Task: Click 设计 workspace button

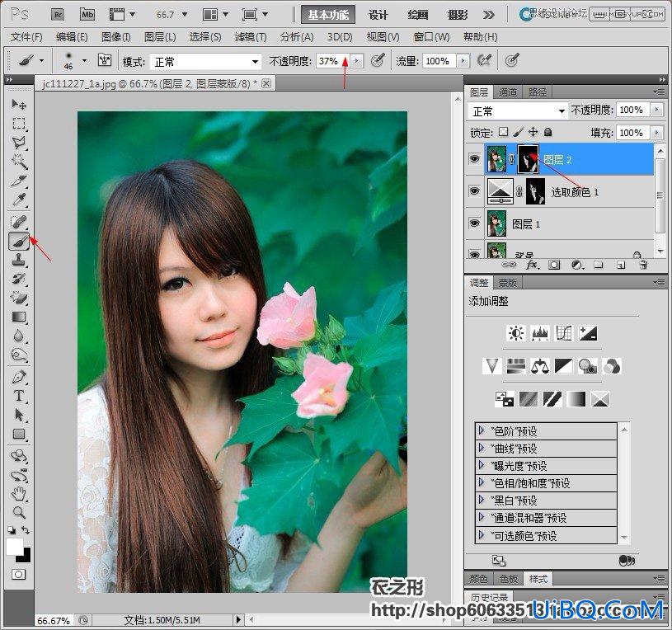Action: tap(378, 15)
